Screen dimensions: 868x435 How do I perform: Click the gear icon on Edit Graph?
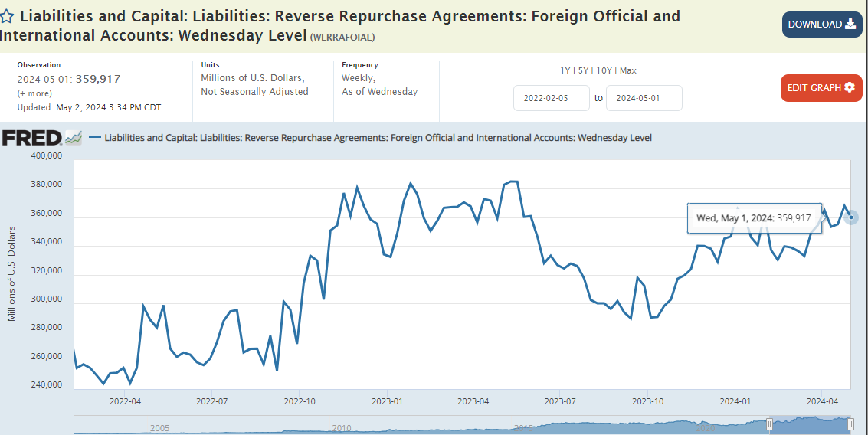849,88
